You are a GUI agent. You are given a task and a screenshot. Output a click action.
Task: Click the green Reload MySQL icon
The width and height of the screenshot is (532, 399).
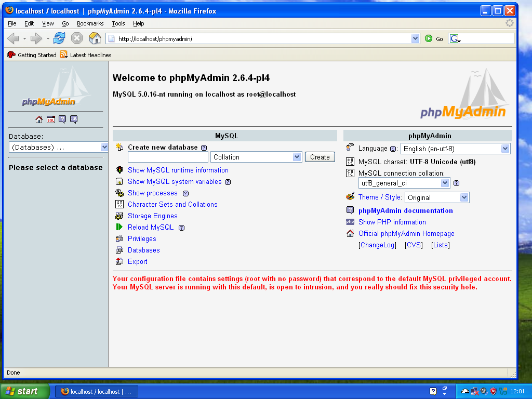(119, 227)
